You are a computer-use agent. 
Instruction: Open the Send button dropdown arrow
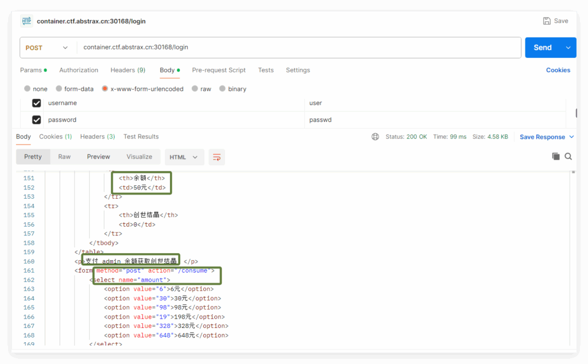point(568,48)
